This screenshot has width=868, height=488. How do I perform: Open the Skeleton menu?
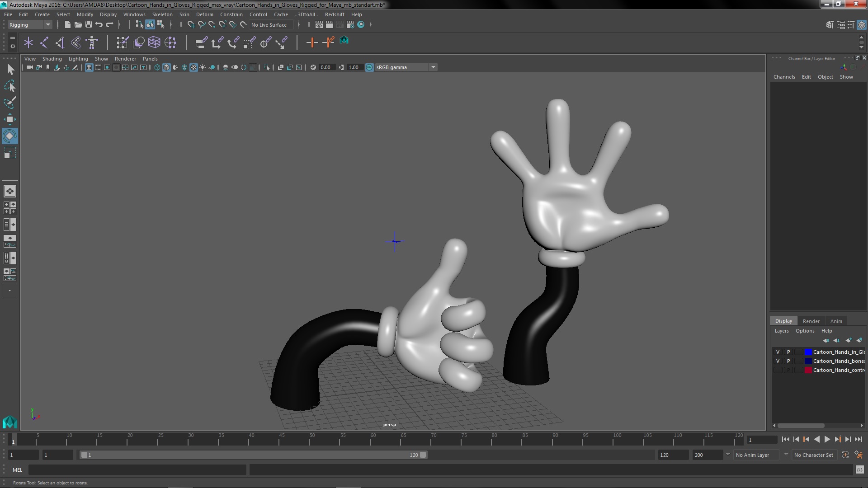click(162, 14)
